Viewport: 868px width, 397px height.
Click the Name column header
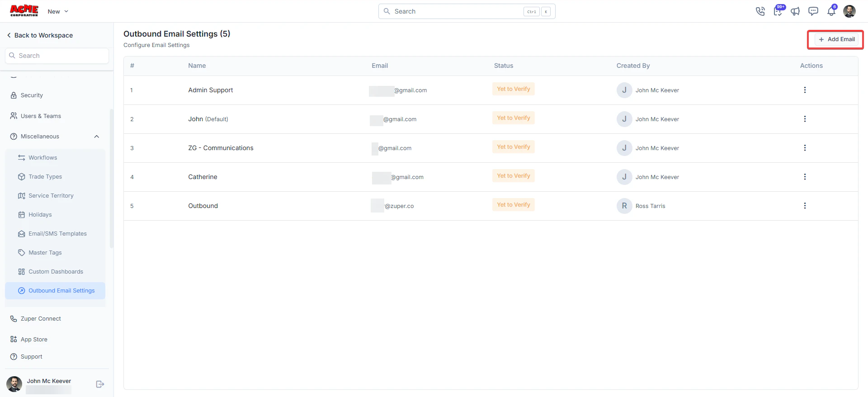click(197, 66)
